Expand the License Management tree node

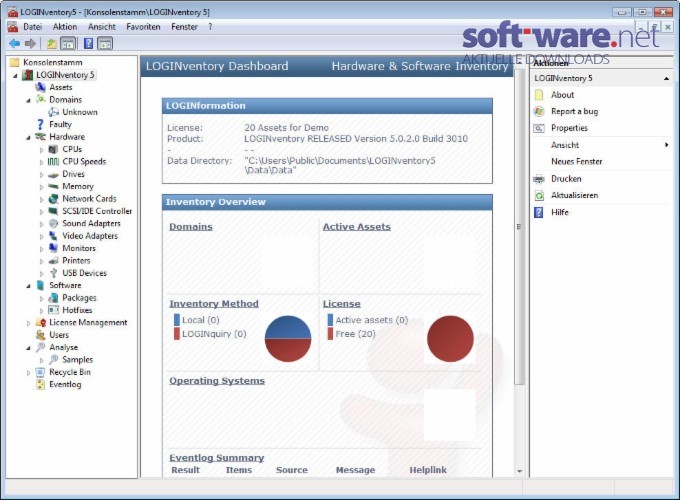(29, 323)
